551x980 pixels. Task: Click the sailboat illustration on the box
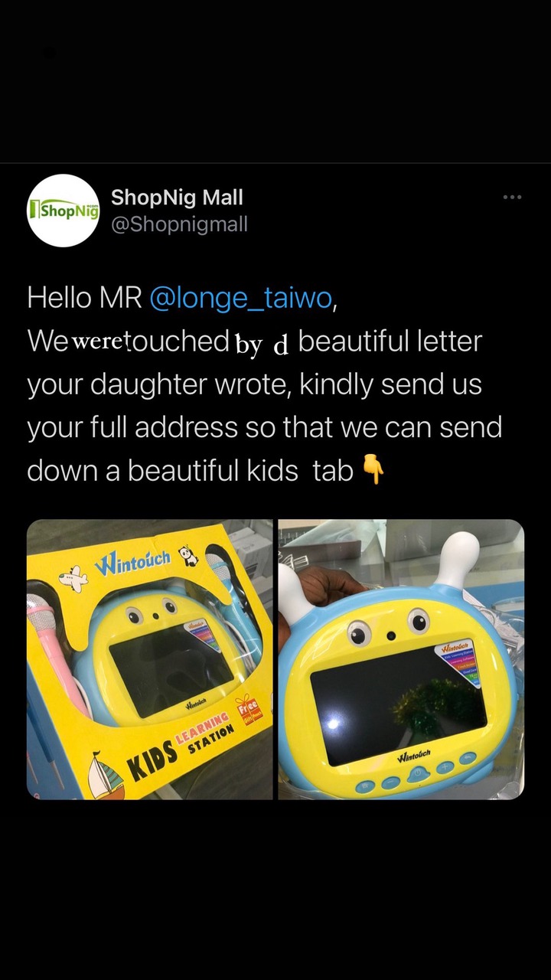[x=106, y=775]
